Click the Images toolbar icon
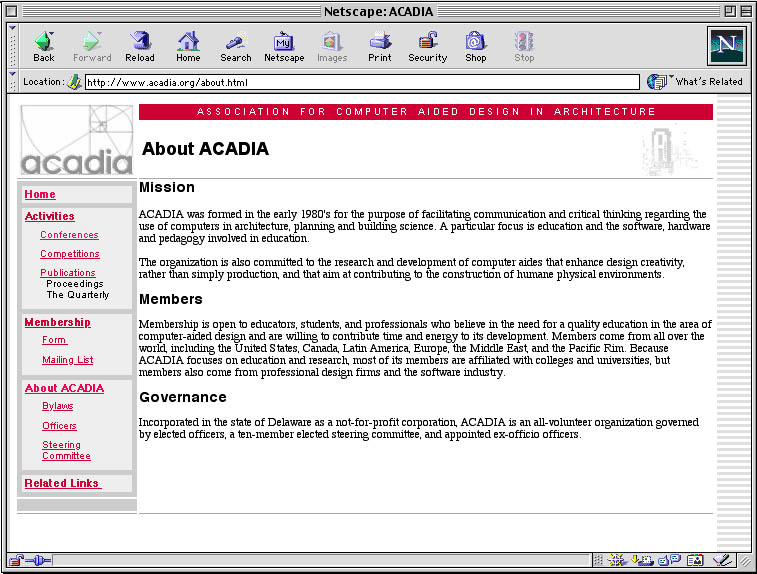757x574 pixels. pos(332,47)
